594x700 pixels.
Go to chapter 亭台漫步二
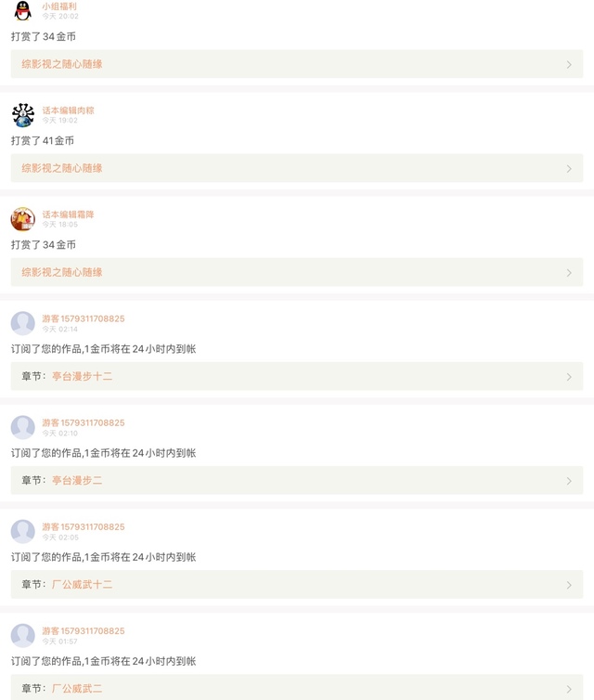pyautogui.click(x=77, y=480)
